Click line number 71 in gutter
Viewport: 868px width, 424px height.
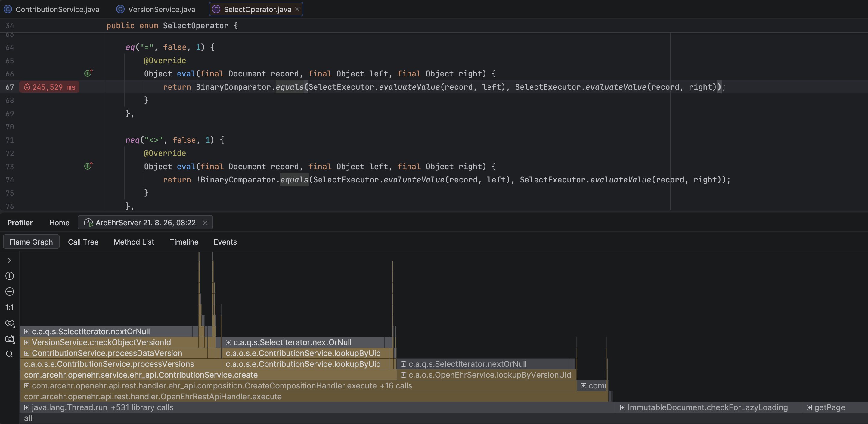pyautogui.click(x=10, y=140)
